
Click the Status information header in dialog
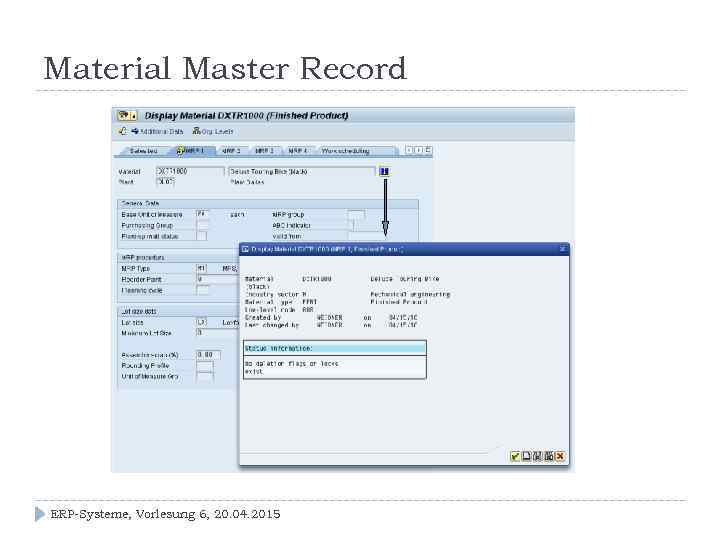click(335, 348)
